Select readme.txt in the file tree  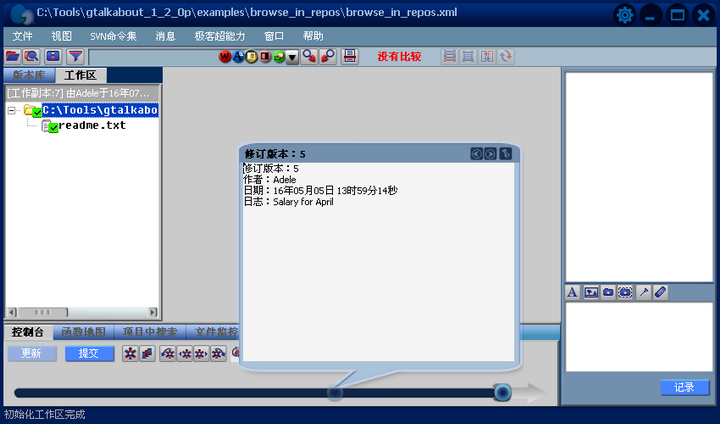coord(92,126)
